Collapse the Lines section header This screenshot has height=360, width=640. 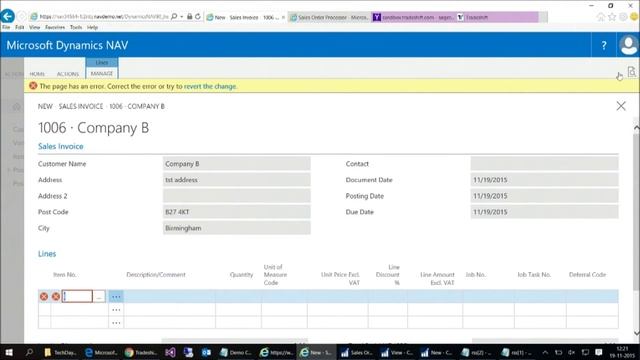pos(47,253)
